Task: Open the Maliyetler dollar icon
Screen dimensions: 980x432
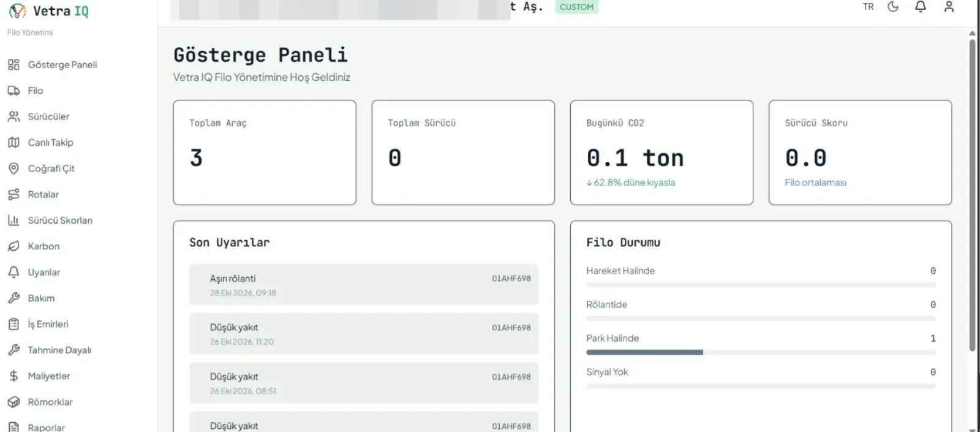Action: (13, 376)
